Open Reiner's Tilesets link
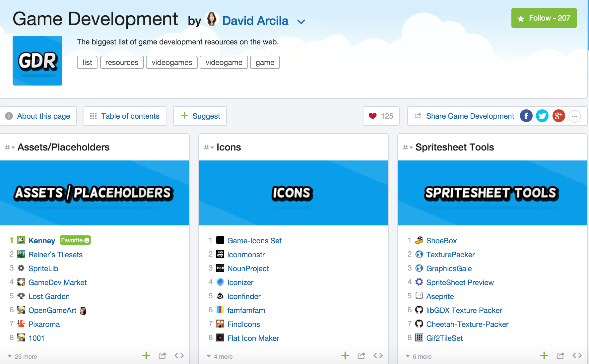Viewport: 589px width, 364px height. pyautogui.click(x=55, y=255)
